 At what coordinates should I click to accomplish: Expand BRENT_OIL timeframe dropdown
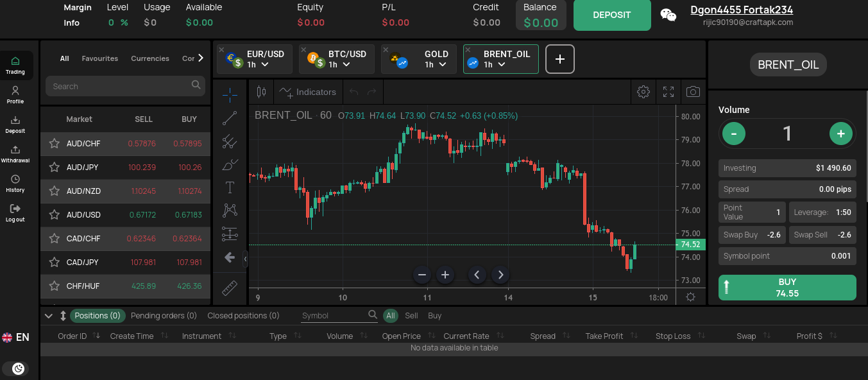pyautogui.click(x=495, y=65)
